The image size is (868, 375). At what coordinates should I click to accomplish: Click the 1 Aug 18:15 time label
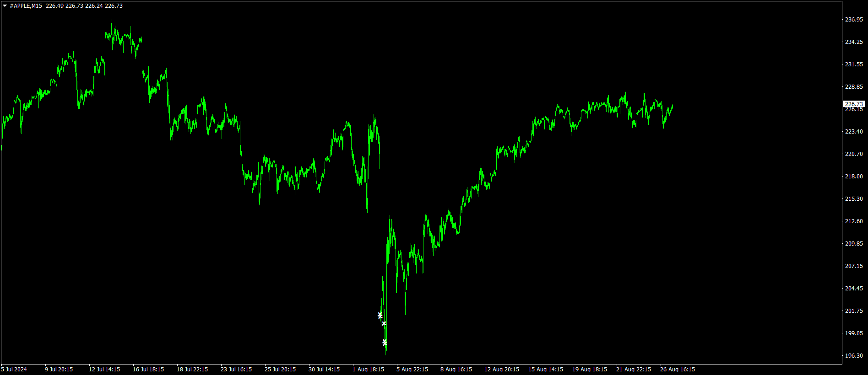(368, 370)
